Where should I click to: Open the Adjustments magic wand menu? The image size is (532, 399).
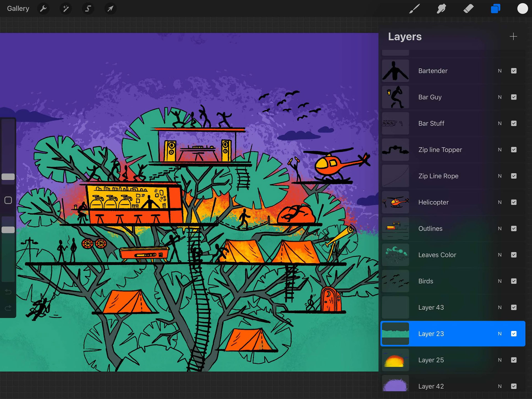[66, 9]
